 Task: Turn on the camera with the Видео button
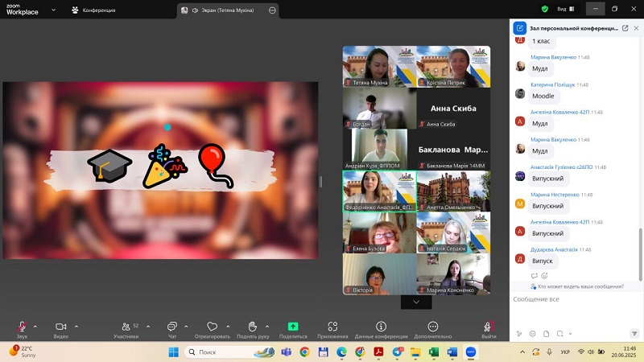[x=61, y=330]
